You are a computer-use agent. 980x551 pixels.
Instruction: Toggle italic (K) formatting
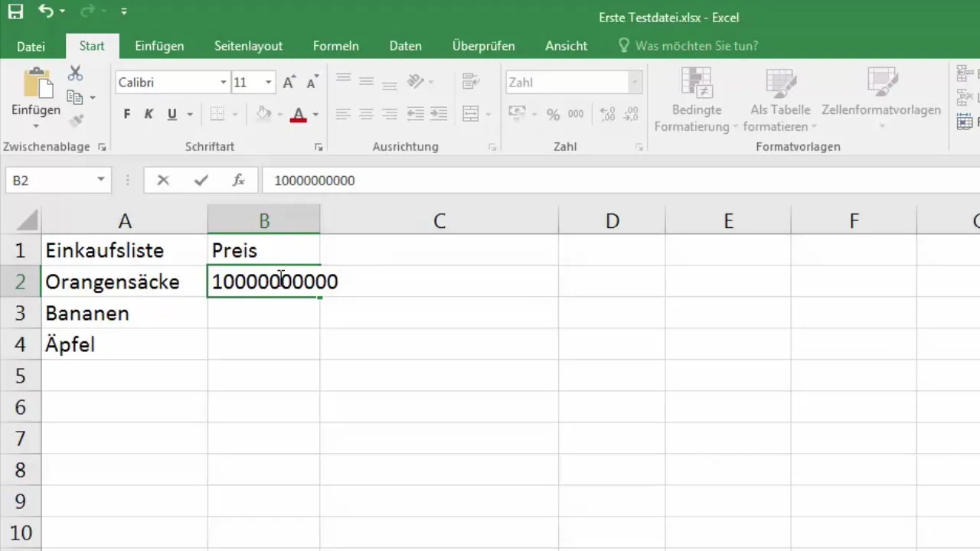(149, 114)
